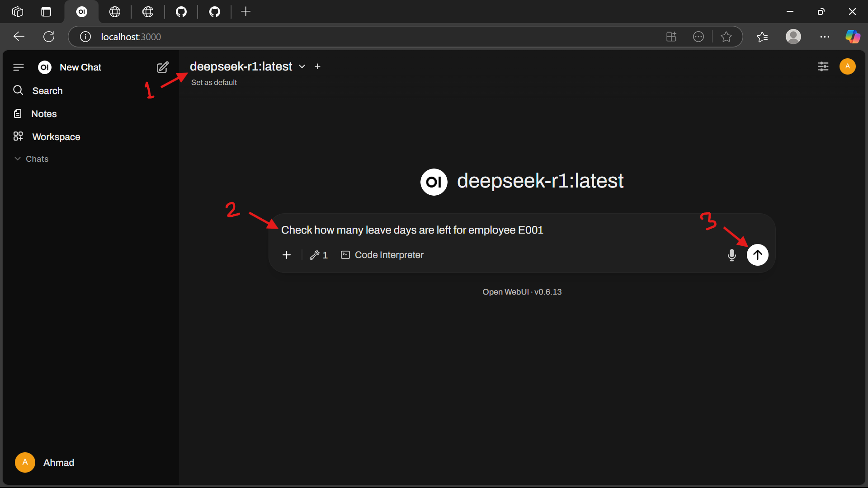Toggle the Code Interpreter option
The width and height of the screenshot is (868, 488).
[382, 255]
